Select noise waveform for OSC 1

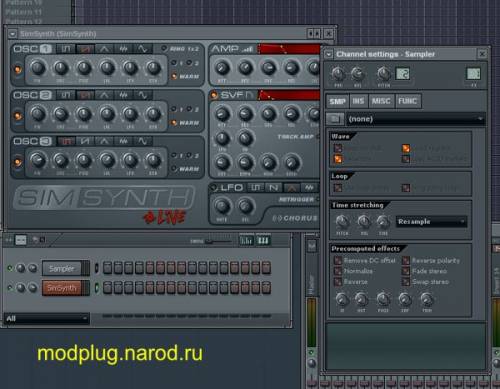[x=123, y=49]
